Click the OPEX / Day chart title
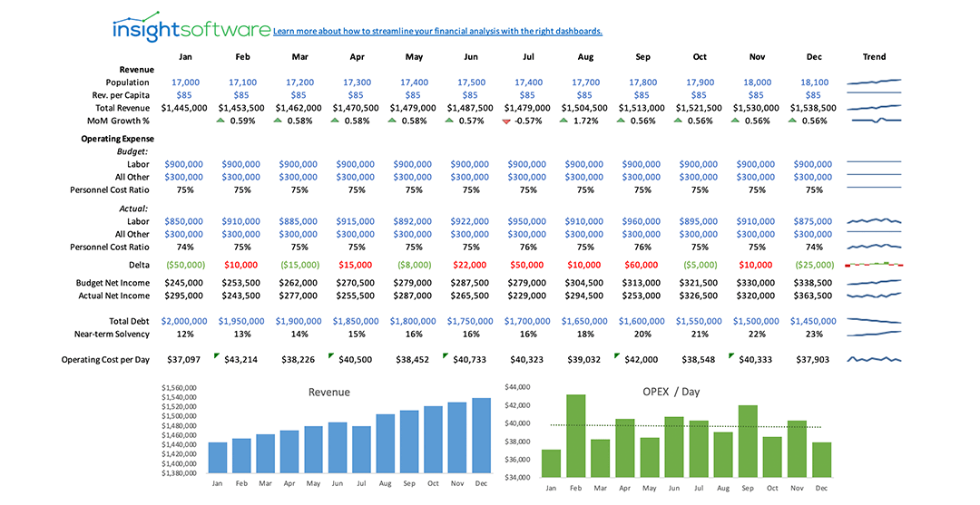The width and height of the screenshot is (980, 505). tap(671, 392)
